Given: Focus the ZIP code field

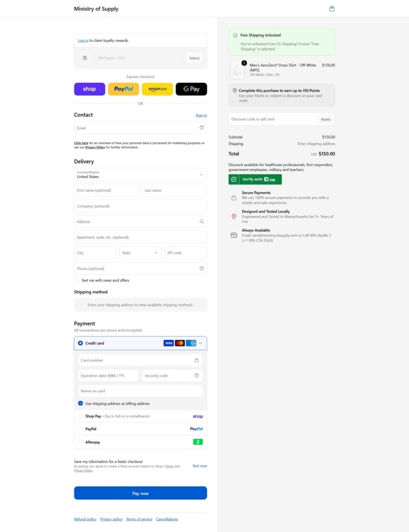Looking at the screenshot, I should pos(185,253).
